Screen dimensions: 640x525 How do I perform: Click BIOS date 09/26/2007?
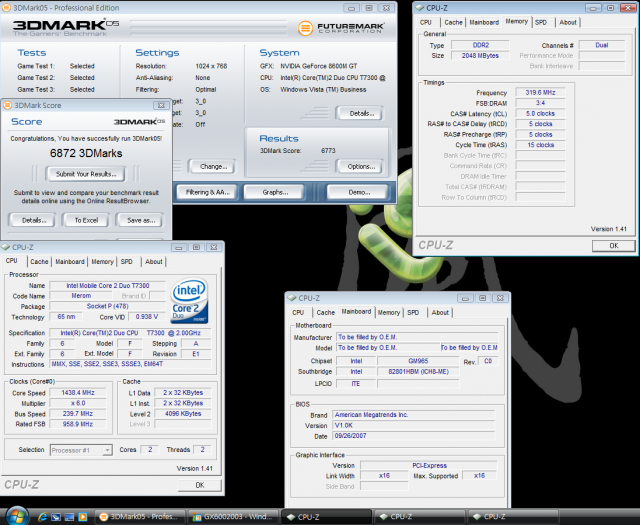pos(413,436)
